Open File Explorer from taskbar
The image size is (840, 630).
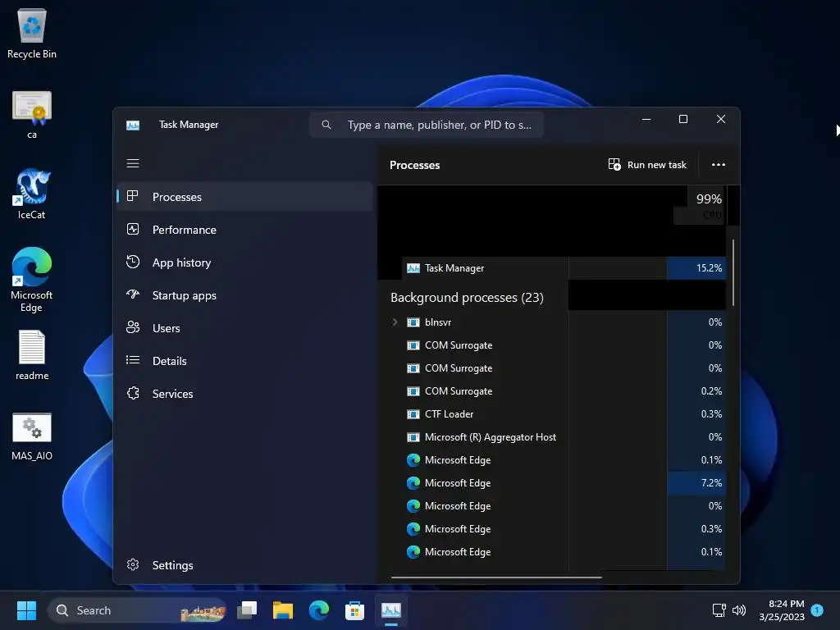point(283,610)
